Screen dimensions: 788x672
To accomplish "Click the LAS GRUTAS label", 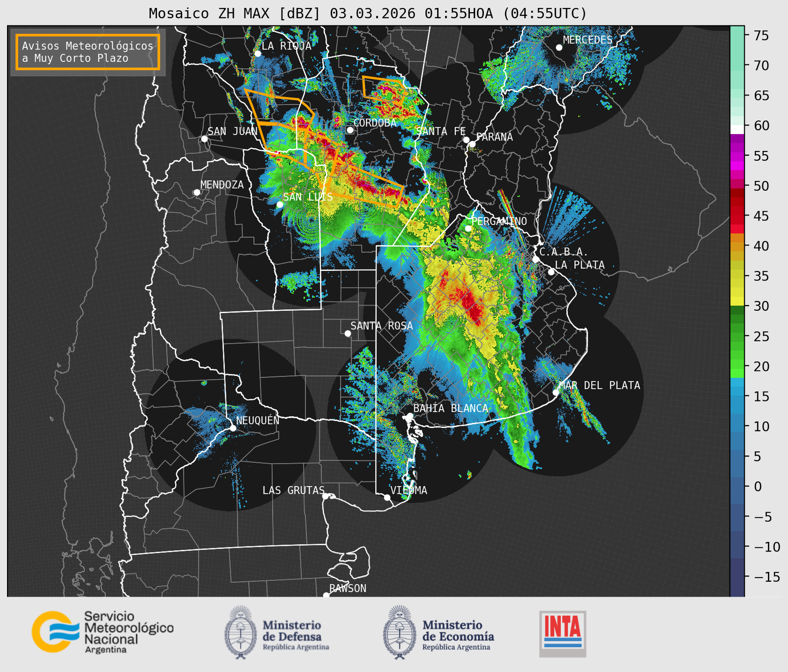I will coord(293,490).
